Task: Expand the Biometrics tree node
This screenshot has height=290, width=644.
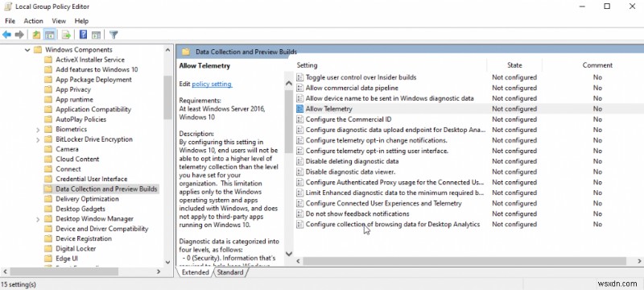Action: 38,130
